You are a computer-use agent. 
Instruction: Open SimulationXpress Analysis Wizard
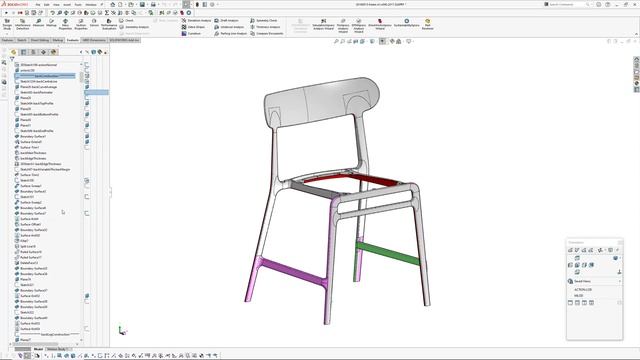[323, 24]
